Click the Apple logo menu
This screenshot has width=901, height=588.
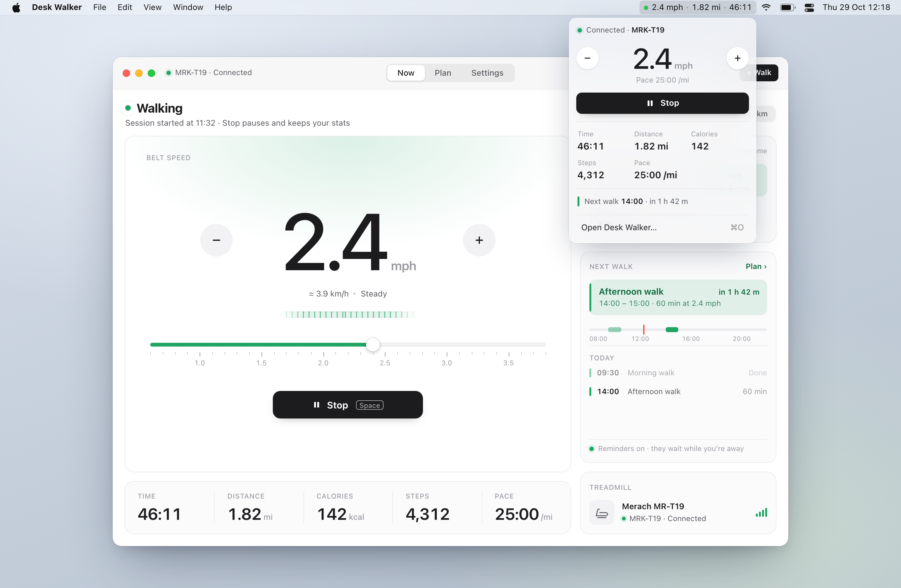tap(16, 7)
